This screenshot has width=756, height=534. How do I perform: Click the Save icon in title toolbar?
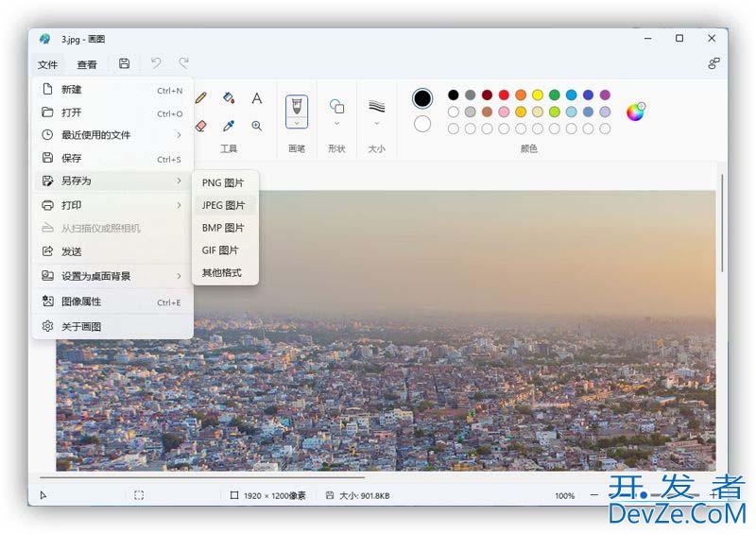click(124, 63)
